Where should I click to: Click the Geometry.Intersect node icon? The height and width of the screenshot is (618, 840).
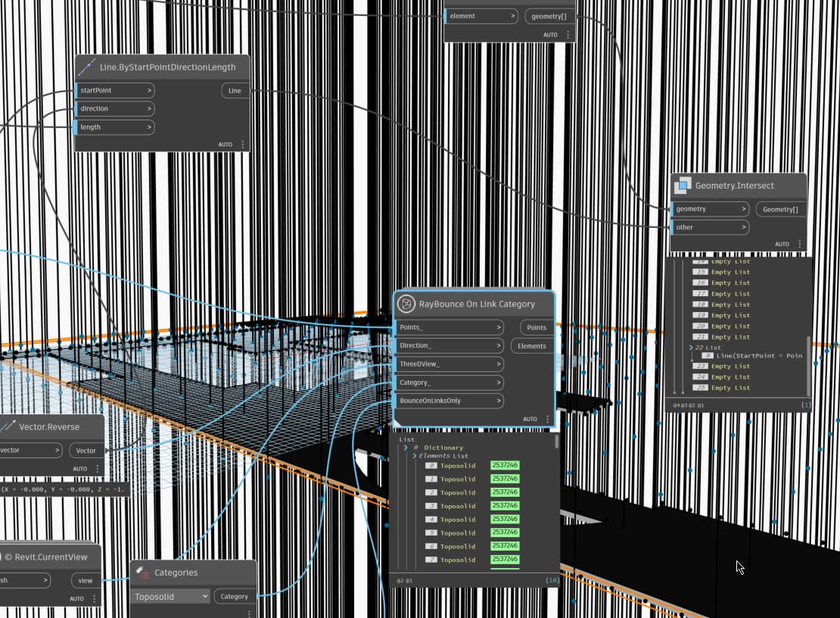tap(683, 186)
